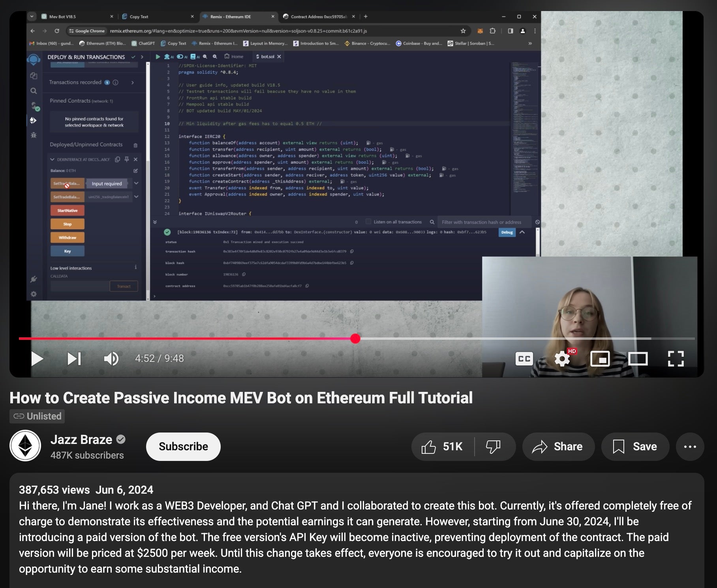Image resolution: width=717 pixels, height=588 pixels.
Task: Open the Jazz Braze channel name link
Action: pos(81,440)
